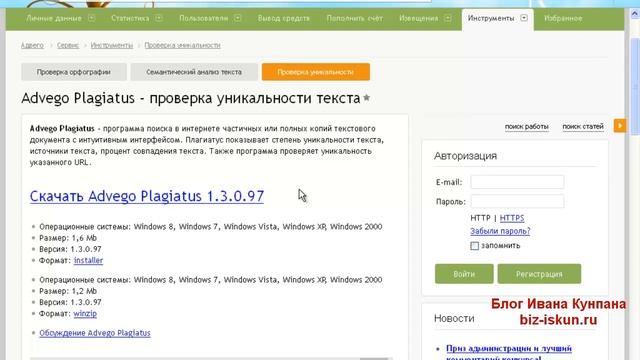The height and width of the screenshot is (360, 640).
Task: Open the Статистика menu
Action: pyautogui.click(x=130, y=18)
